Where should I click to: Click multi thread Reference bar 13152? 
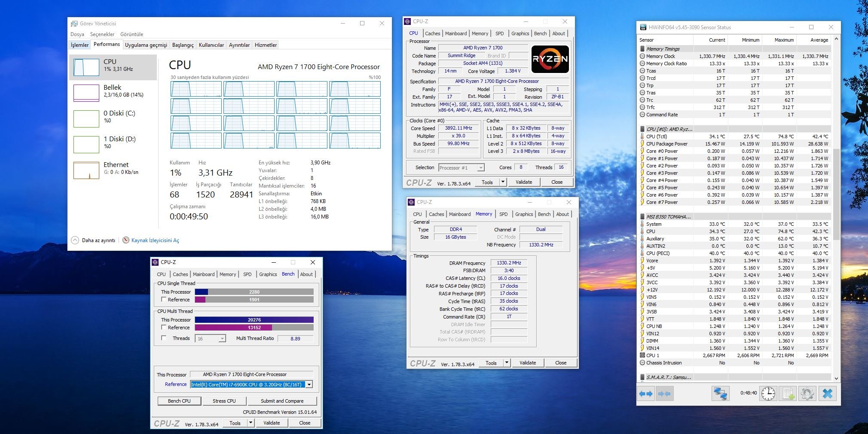pyautogui.click(x=254, y=328)
